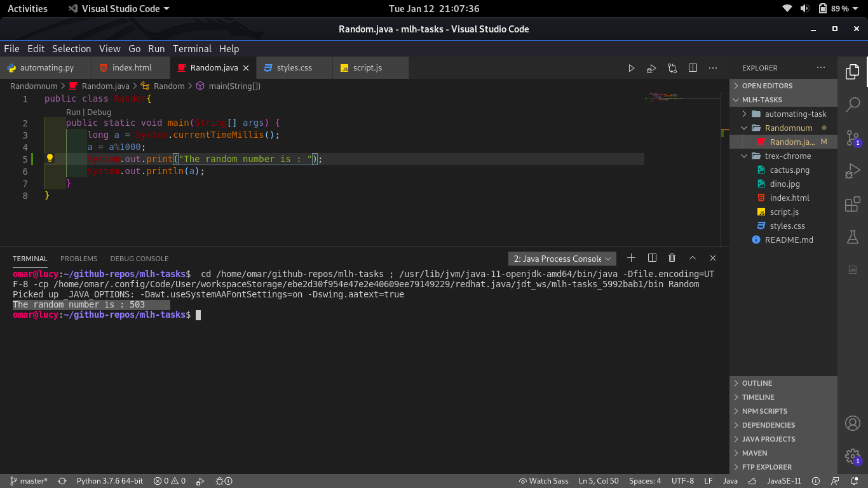Add a new terminal with plus icon
The height and width of the screenshot is (488, 868).
[631, 258]
